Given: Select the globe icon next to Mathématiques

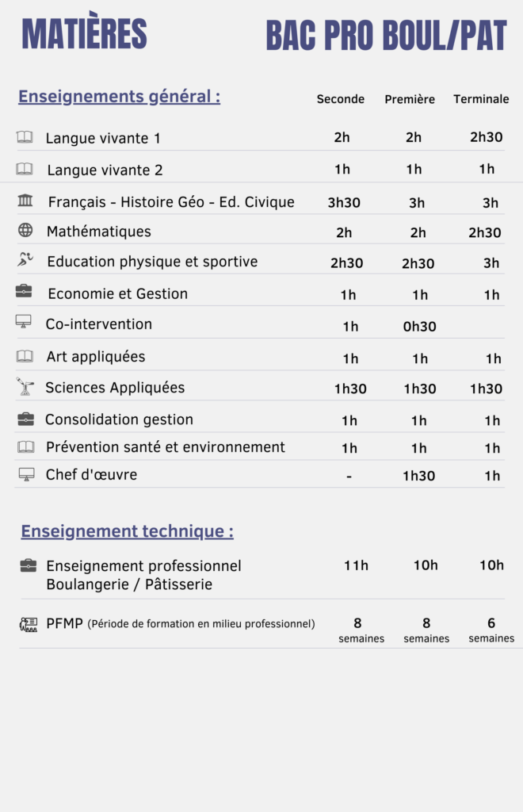Looking at the screenshot, I should (x=25, y=231).
